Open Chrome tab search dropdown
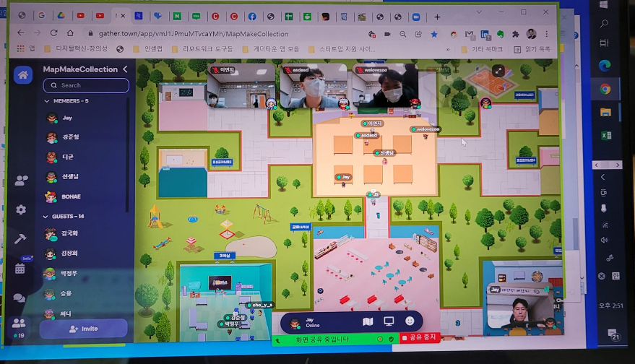 click(479, 12)
